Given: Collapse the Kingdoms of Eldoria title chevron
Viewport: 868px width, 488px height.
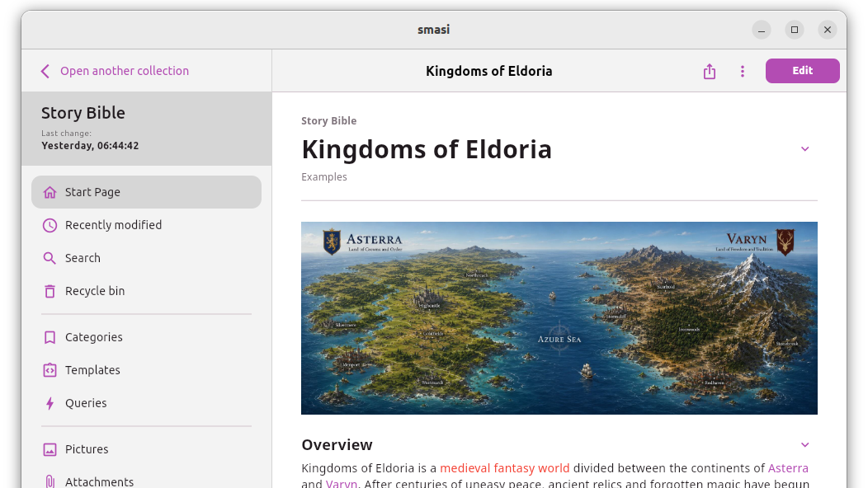Looking at the screenshot, I should [805, 149].
